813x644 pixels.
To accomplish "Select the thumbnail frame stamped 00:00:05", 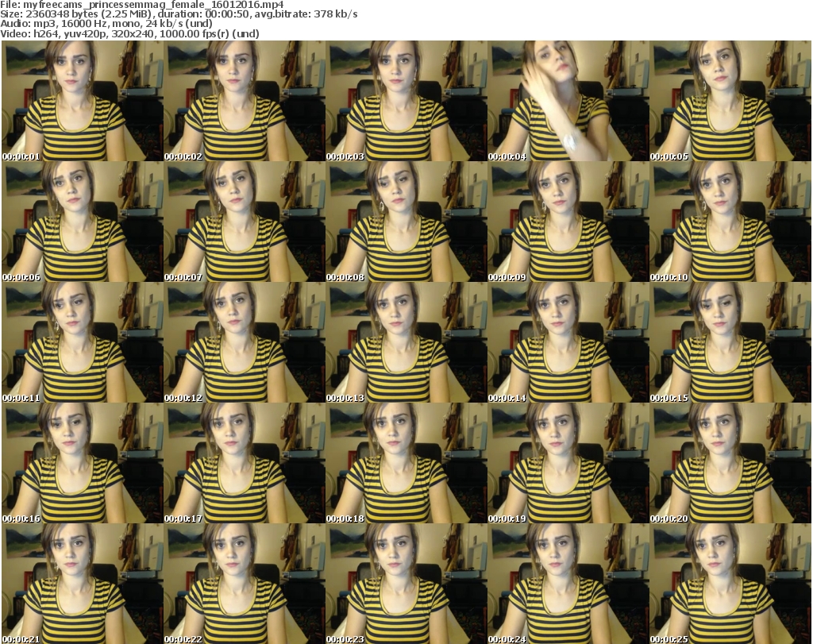I will [730, 101].
